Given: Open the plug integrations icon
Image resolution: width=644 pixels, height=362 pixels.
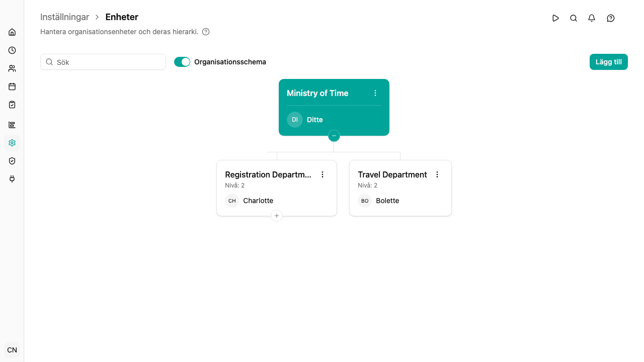Looking at the screenshot, I should [12, 179].
